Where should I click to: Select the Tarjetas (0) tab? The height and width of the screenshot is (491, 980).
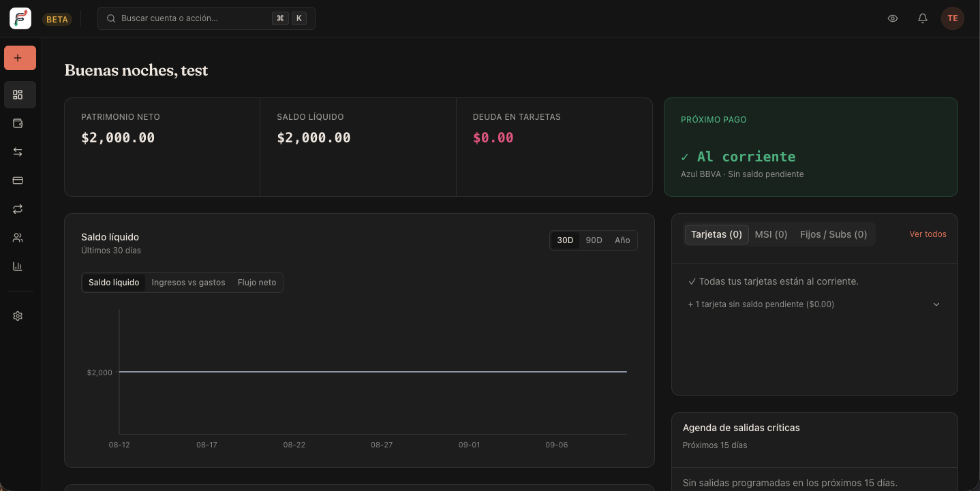[716, 234]
